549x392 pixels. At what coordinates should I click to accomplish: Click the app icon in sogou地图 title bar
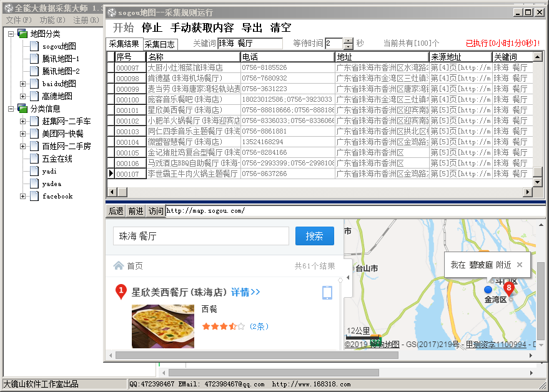coord(112,12)
